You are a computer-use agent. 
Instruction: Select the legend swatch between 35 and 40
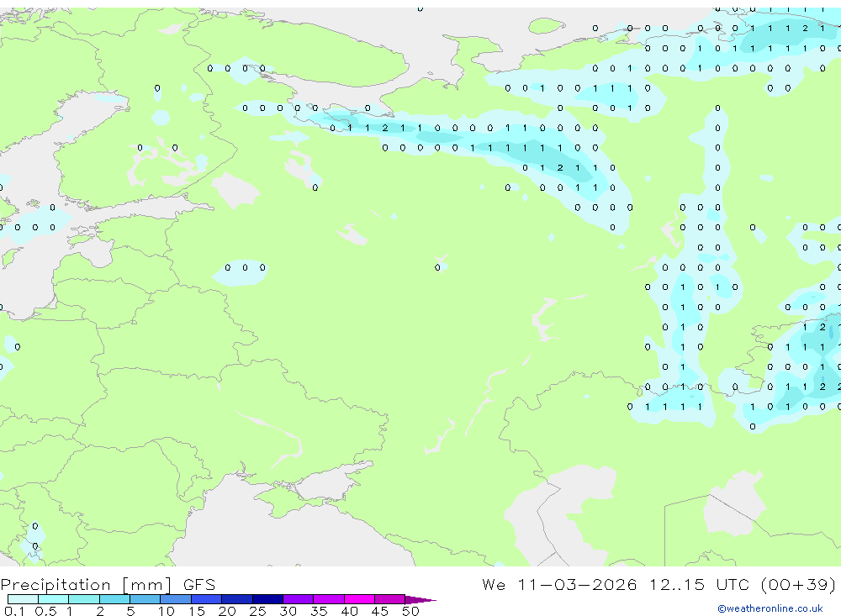tap(329, 599)
